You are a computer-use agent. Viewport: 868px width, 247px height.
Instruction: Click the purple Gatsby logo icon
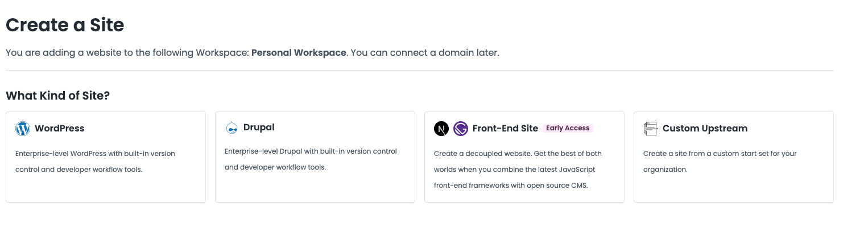(461, 129)
